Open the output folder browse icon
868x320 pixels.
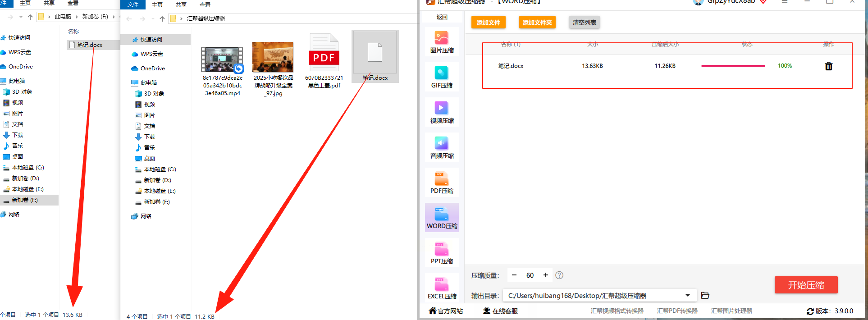705,296
